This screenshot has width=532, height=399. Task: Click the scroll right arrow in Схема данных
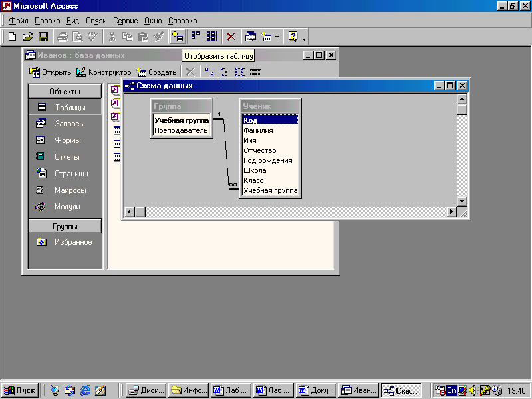point(452,212)
